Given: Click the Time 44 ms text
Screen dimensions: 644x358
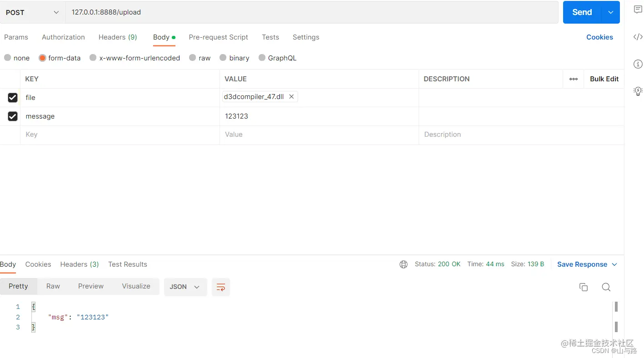Looking at the screenshot, I should click(486, 264).
